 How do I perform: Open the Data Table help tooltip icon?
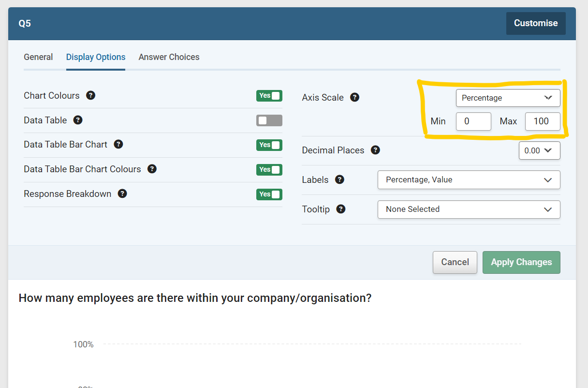pyautogui.click(x=78, y=120)
